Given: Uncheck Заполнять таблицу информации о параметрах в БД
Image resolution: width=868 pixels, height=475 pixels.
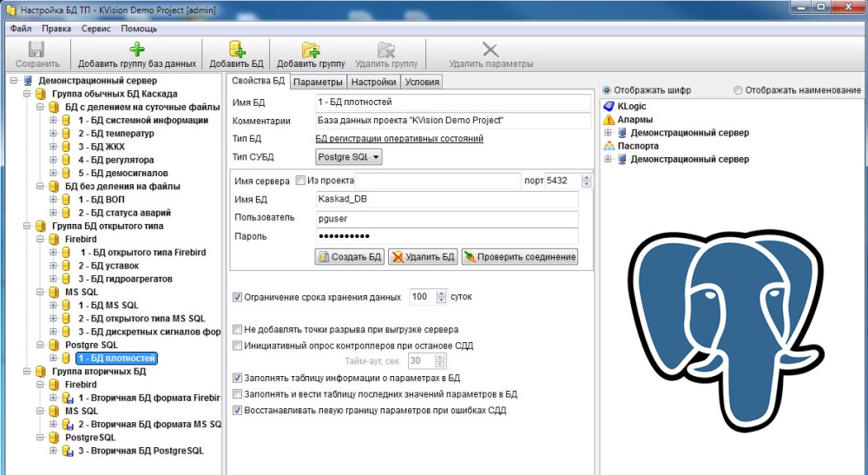Looking at the screenshot, I should tap(237, 378).
